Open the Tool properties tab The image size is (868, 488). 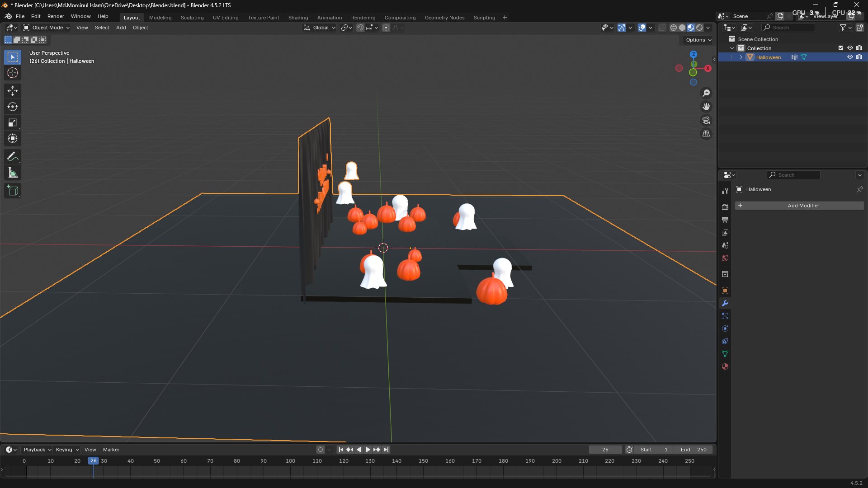(725, 191)
